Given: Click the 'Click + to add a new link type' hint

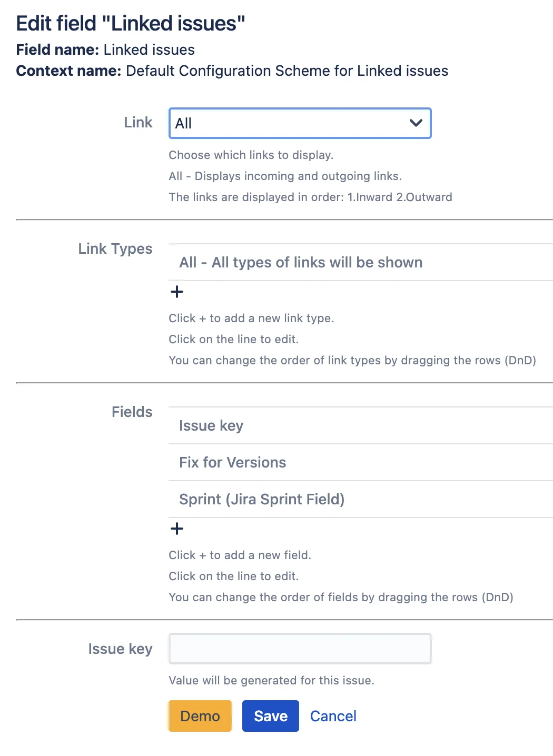Looking at the screenshot, I should [x=251, y=318].
